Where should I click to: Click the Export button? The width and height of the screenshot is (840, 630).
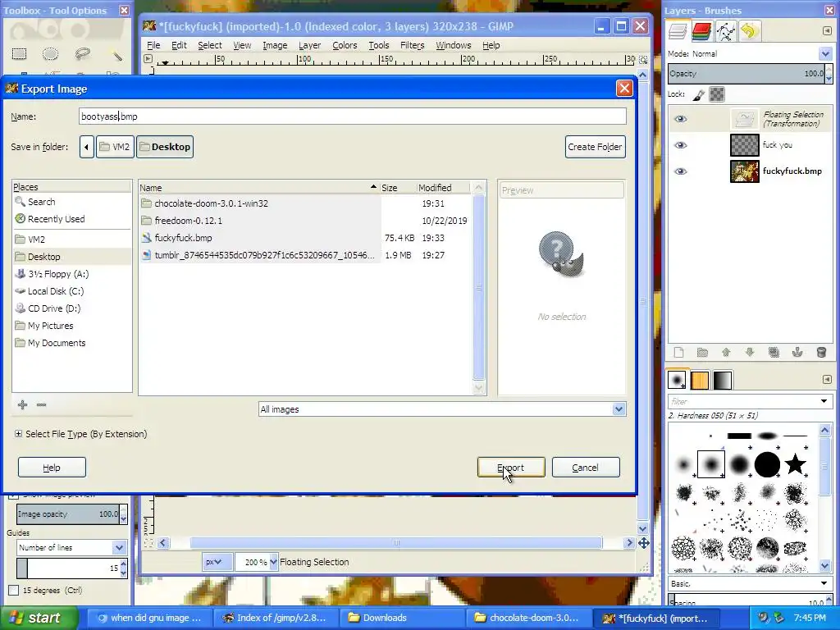pos(511,468)
